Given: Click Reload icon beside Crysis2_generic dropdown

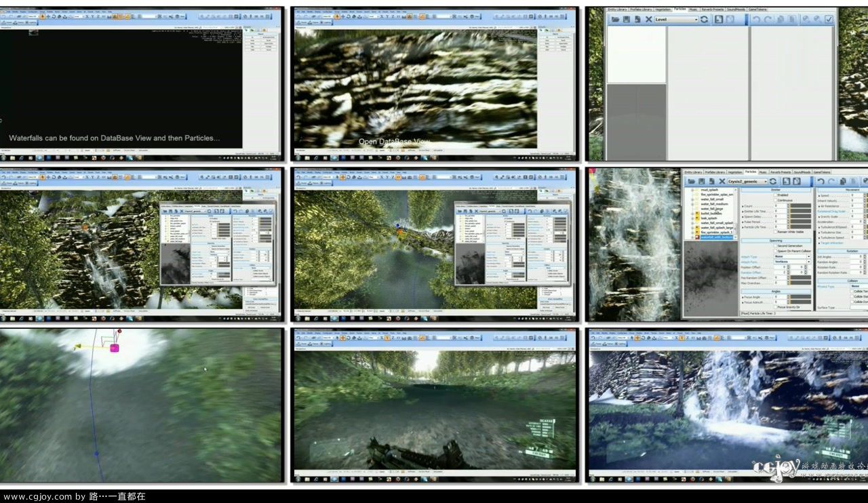Looking at the screenshot, I should pos(772,181).
